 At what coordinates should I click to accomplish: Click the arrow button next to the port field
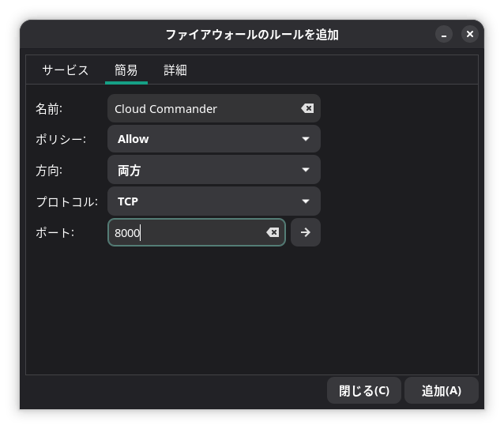(x=306, y=232)
